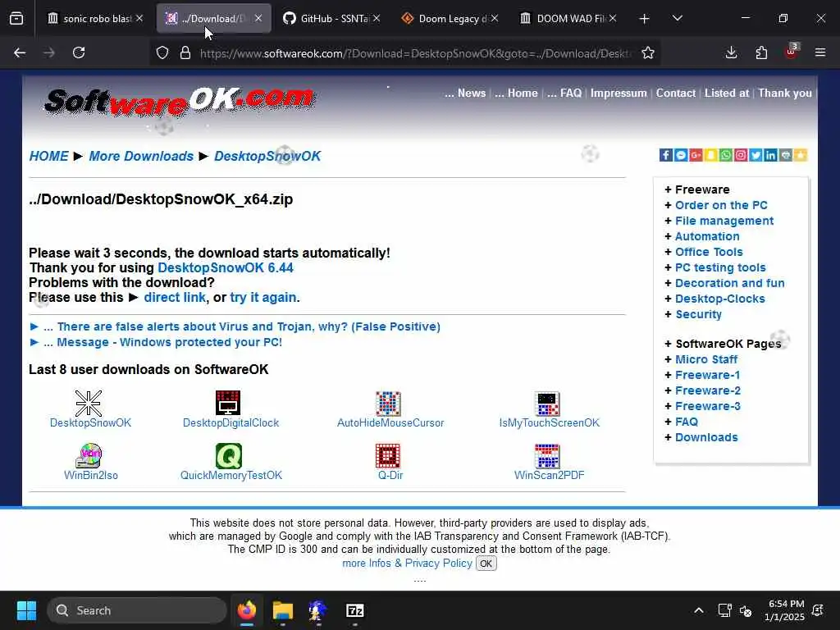The height and width of the screenshot is (630, 840).
Task: Open the browser extensions puzzle icon
Action: pos(761,52)
